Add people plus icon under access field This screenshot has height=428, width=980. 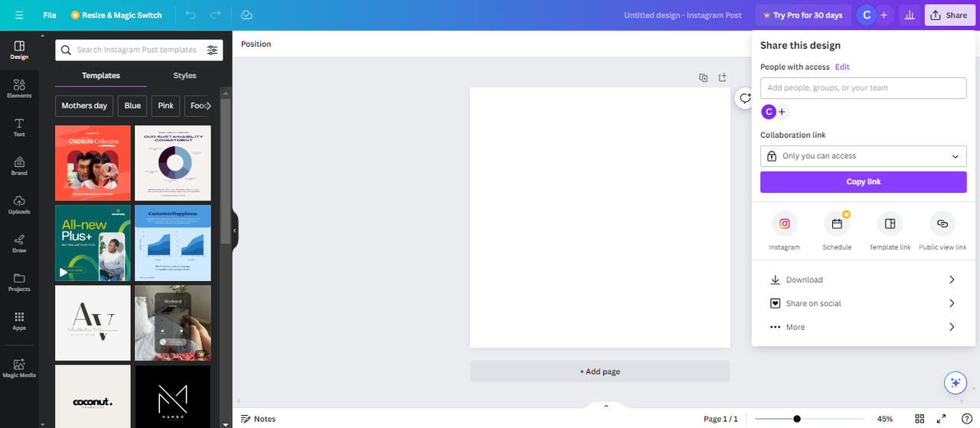pos(782,112)
